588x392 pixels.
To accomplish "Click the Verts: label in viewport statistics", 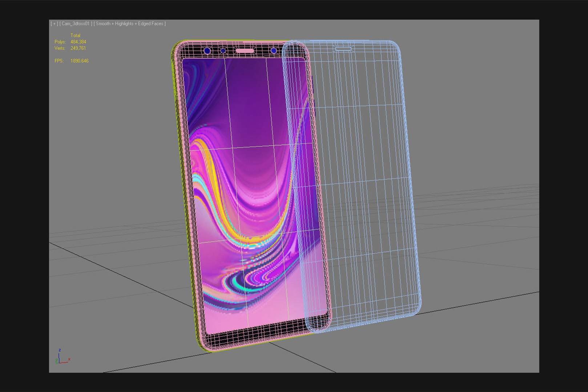I will [60, 48].
